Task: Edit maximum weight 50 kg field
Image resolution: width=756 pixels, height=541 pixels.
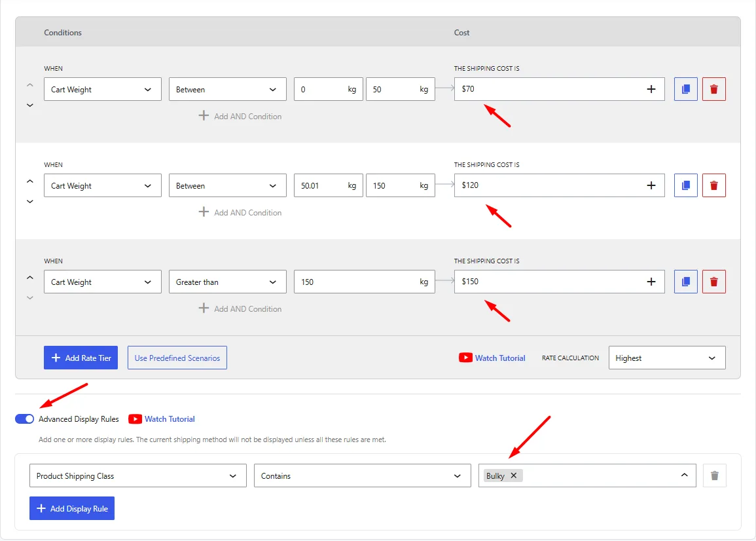Action: tap(400, 89)
